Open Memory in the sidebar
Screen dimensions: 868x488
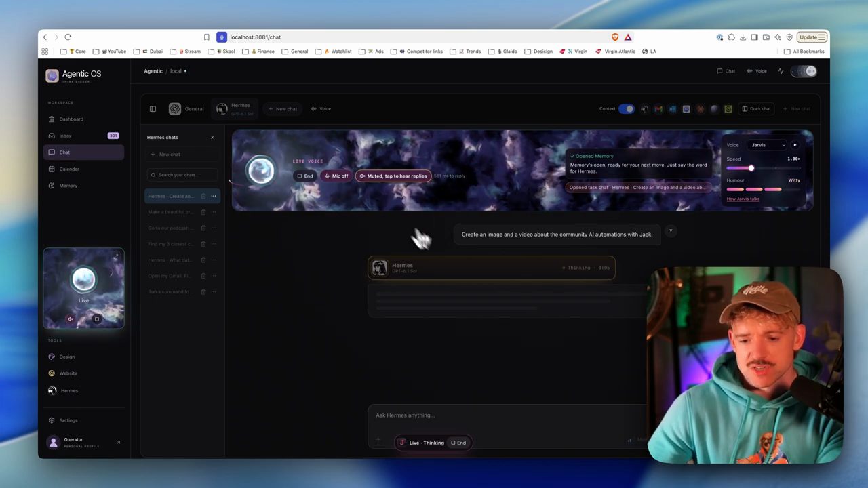pos(84,186)
